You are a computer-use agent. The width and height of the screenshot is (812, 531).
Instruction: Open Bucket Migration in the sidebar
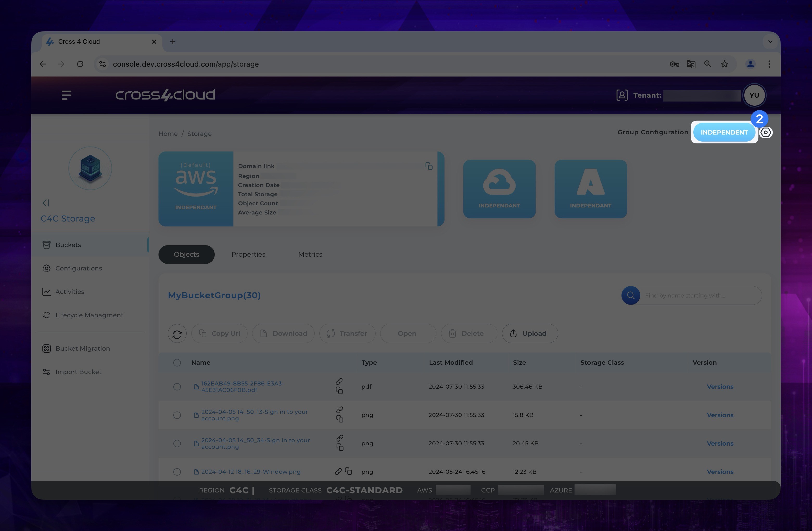click(90, 349)
